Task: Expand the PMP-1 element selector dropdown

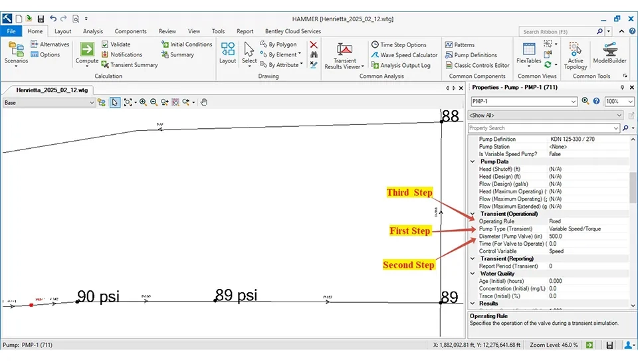Action: 573,102
